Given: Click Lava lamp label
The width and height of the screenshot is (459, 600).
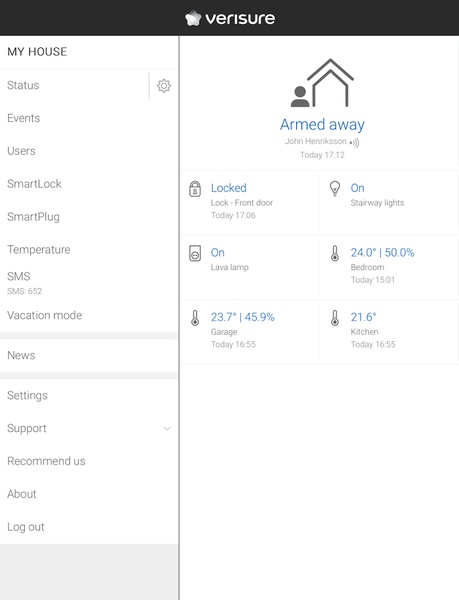Looking at the screenshot, I should (x=230, y=267).
